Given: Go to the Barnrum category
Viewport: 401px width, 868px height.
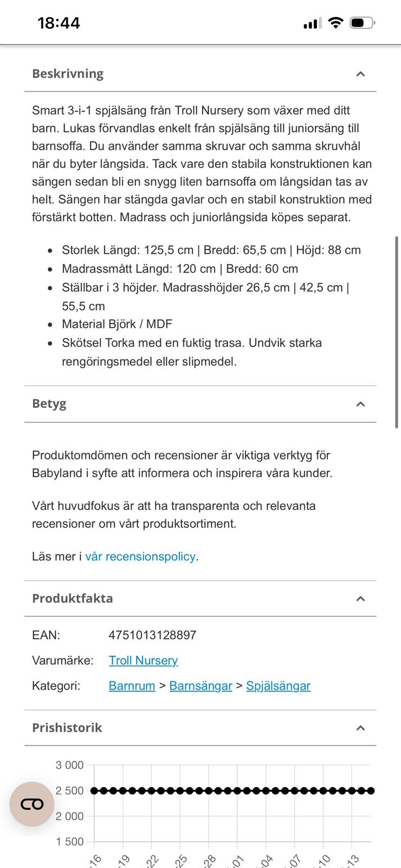Looking at the screenshot, I should (132, 686).
